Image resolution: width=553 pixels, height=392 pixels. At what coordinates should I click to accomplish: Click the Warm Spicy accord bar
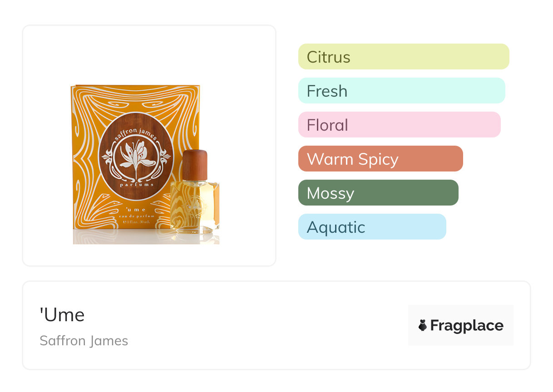(x=380, y=159)
